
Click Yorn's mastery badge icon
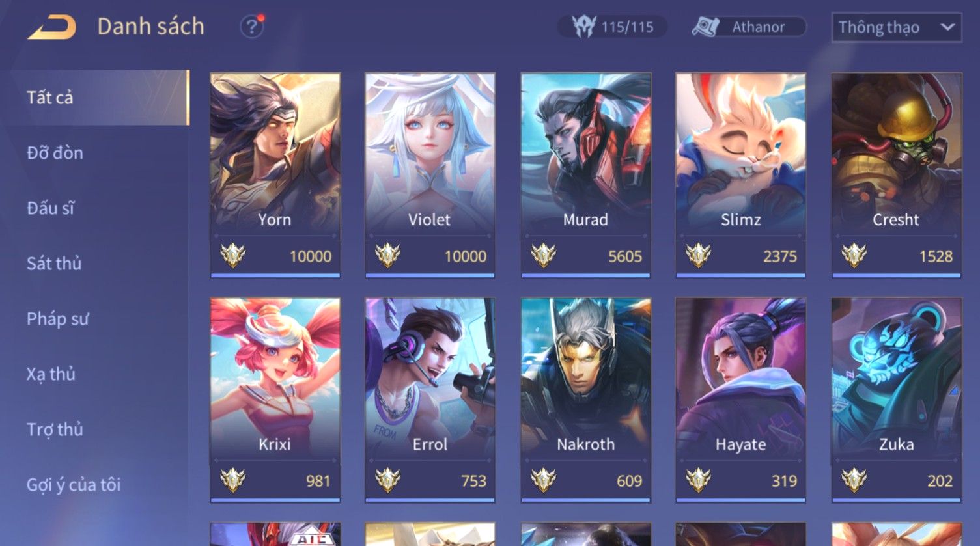click(232, 256)
